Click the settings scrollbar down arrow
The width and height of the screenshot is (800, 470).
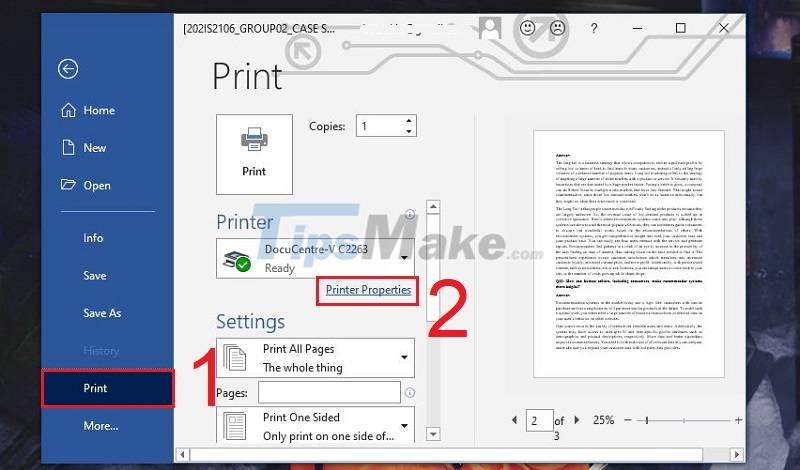(433, 434)
